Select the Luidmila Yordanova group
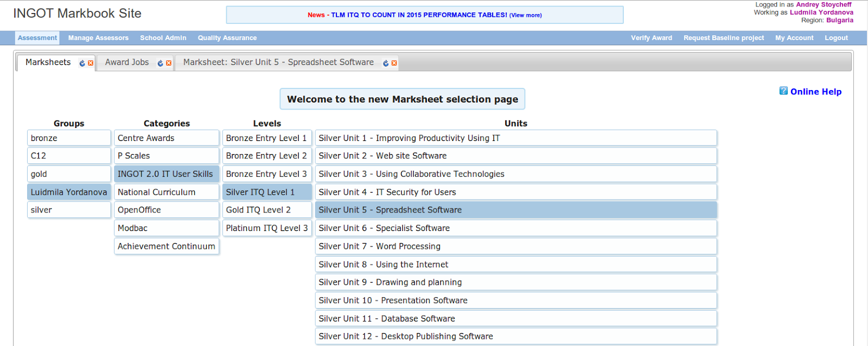This screenshot has width=868, height=346. coord(69,192)
